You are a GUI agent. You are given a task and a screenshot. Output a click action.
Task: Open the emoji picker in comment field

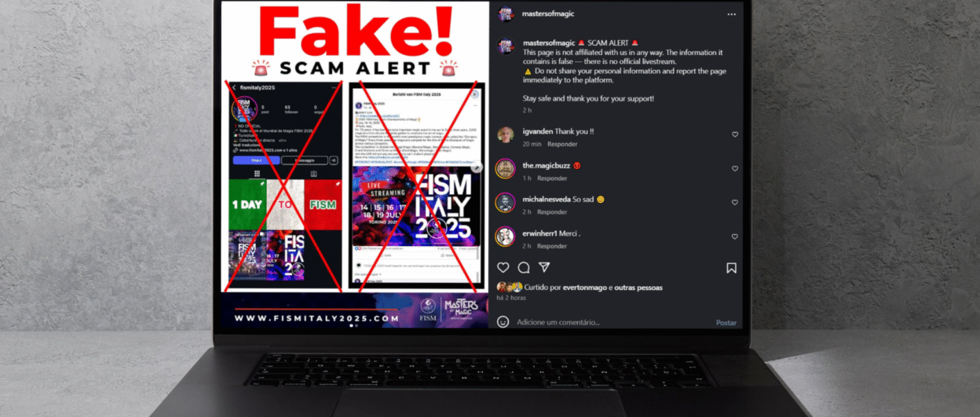503,322
